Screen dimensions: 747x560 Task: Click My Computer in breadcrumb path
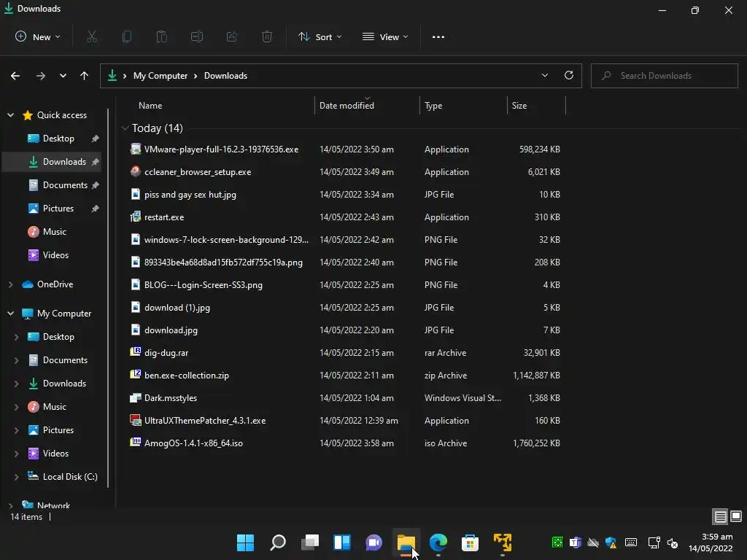pyautogui.click(x=160, y=76)
